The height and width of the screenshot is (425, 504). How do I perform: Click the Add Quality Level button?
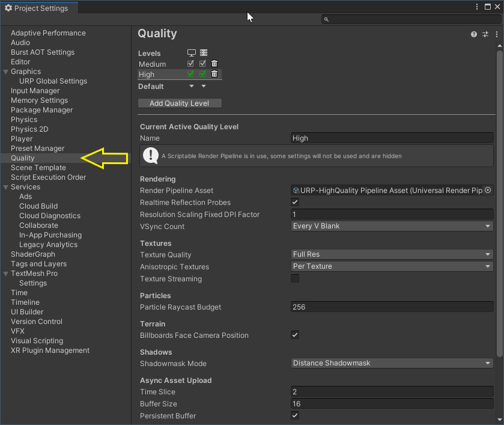point(180,103)
